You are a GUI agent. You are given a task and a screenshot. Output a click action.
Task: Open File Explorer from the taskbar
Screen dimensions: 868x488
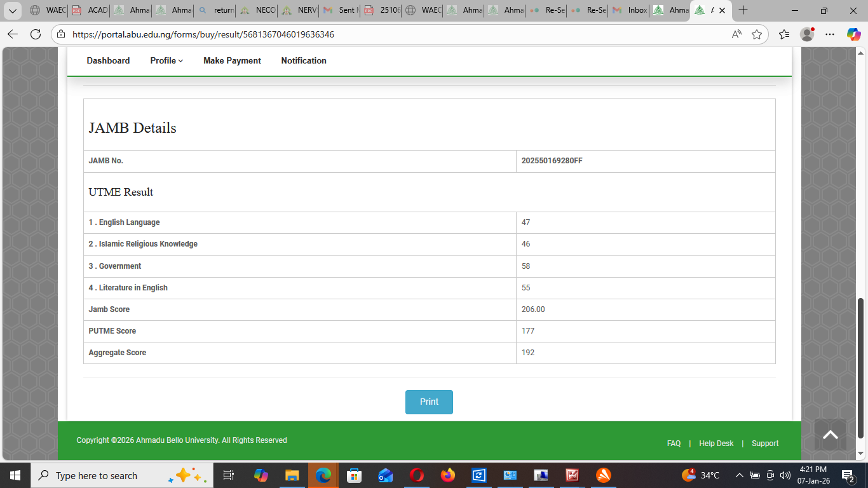tap(292, 475)
